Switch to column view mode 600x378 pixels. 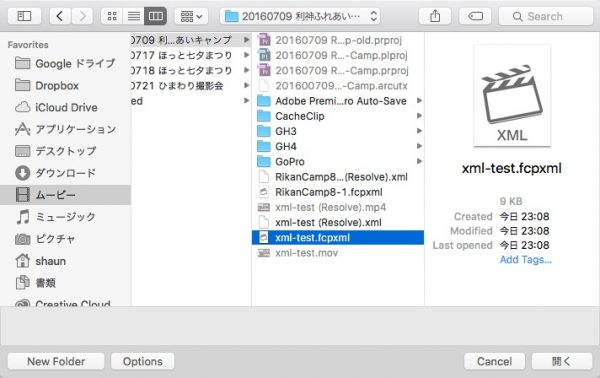(155, 16)
